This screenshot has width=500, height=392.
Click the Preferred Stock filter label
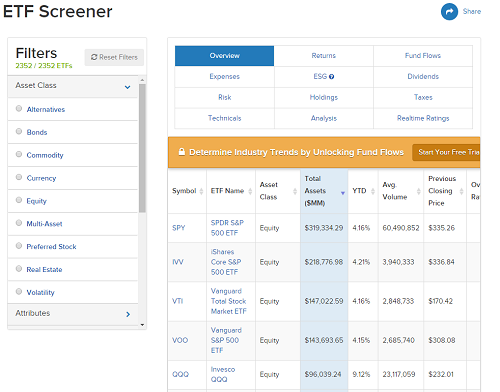[51, 247]
